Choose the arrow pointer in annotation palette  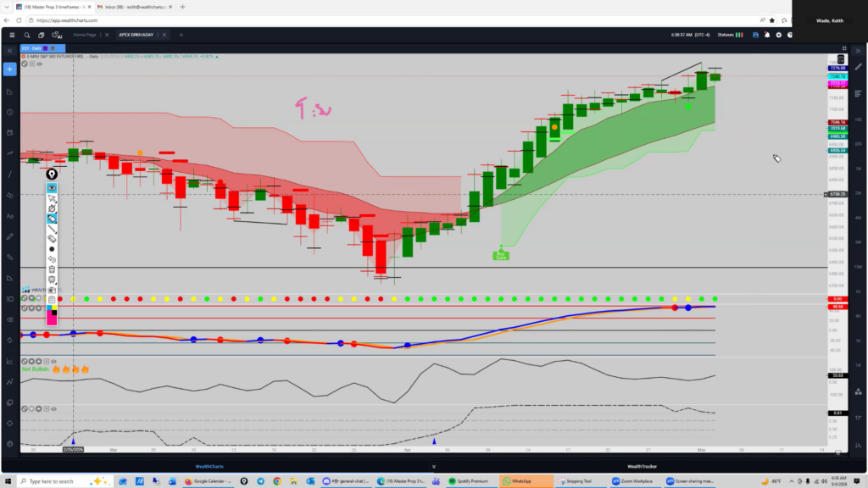(52, 198)
